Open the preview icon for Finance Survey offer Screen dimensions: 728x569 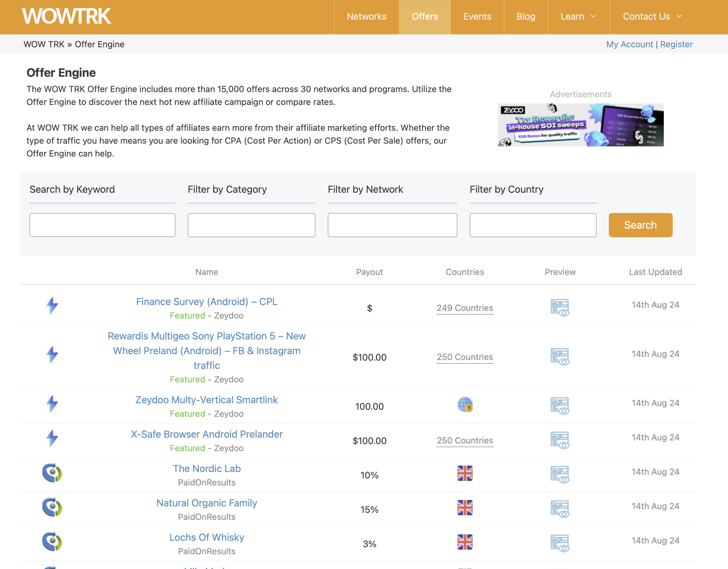click(x=560, y=308)
